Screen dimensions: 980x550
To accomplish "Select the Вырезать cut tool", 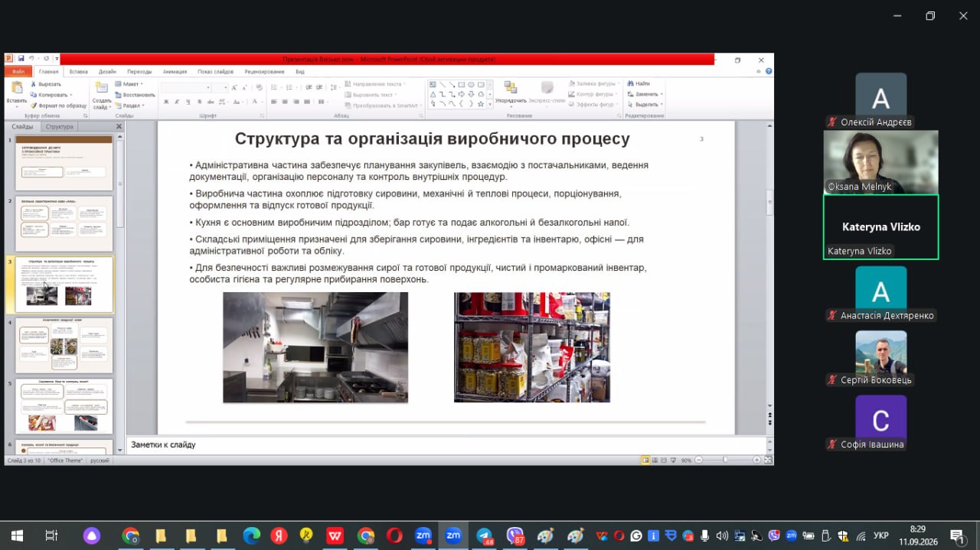I will click(x=45, y=84).
